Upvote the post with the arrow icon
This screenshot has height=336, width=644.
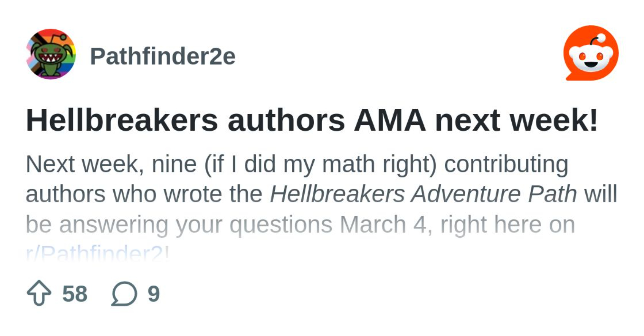39,293
